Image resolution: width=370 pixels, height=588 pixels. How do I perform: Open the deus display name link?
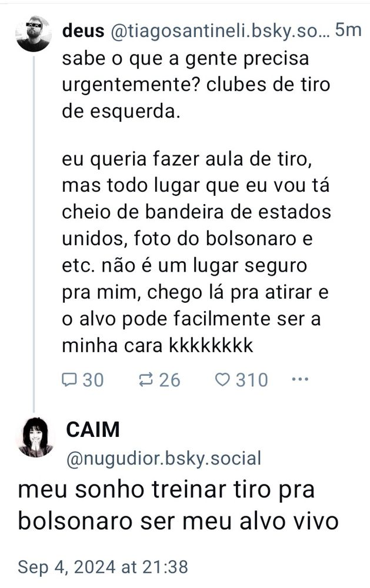click(83, 31)
